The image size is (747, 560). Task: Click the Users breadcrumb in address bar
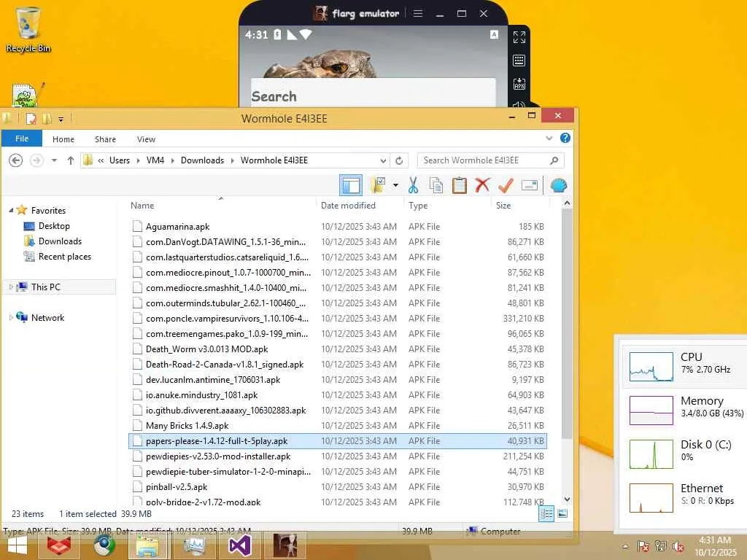[x=120, y=160]
